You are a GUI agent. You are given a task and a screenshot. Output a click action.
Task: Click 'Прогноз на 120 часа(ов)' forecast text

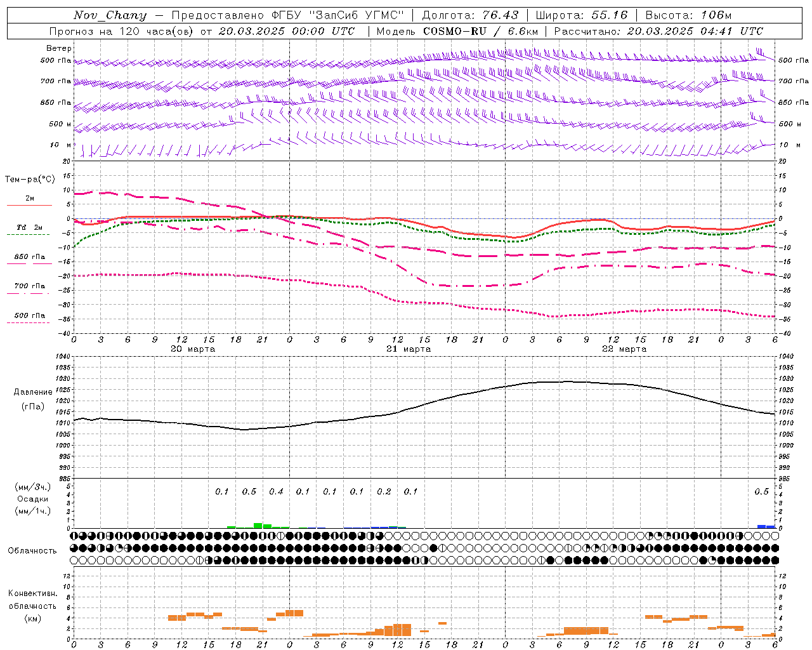122,31
